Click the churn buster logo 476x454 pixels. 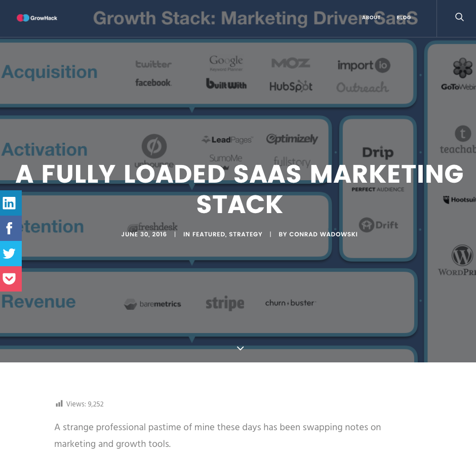tap(291, 303)
